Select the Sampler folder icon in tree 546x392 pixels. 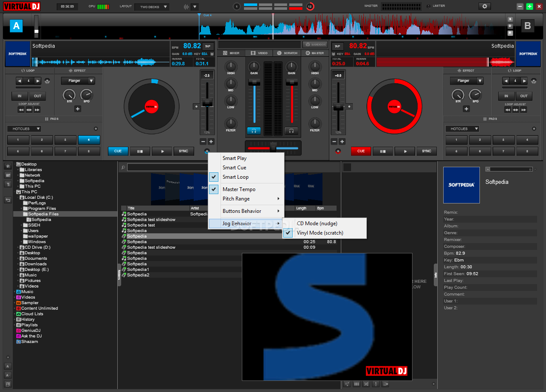click(18, 303)
